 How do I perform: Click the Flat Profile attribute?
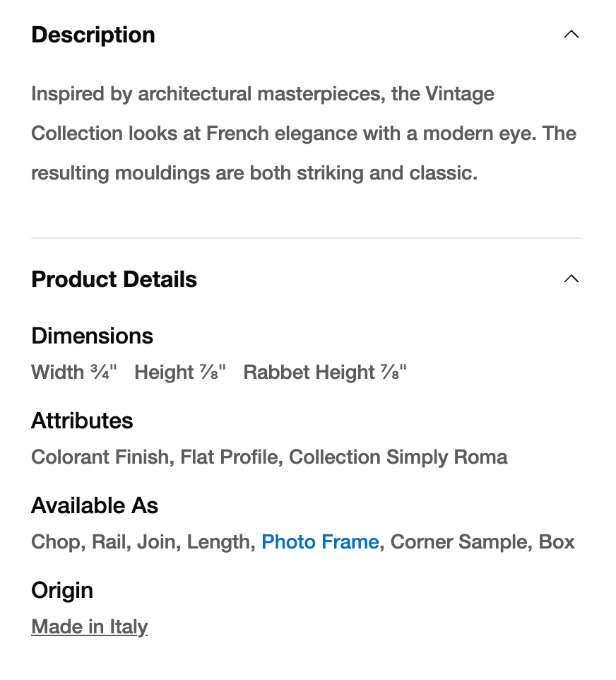point(229,457)
